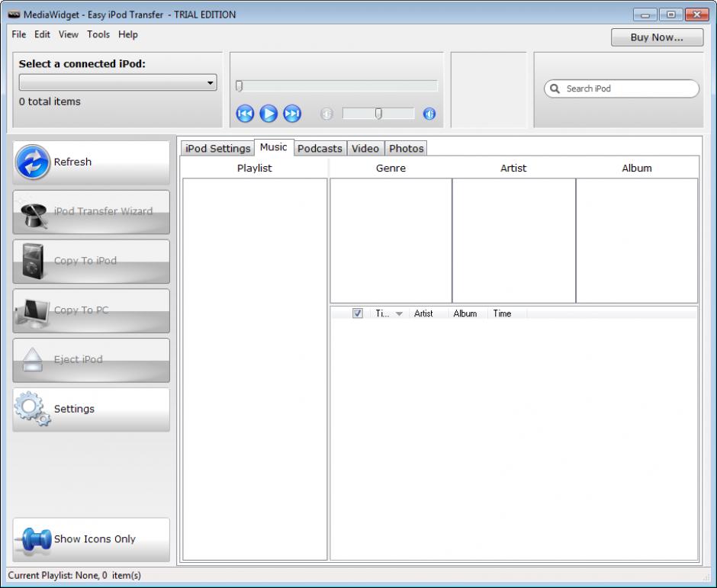Image resolution: width=717 pixels, height=588 pixels.
Task: Open the Help menu
Action: [128, 34]
